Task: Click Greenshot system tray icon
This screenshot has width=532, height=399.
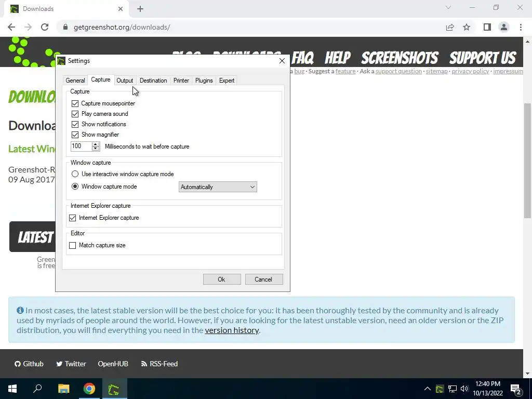Action: point(440,389)
